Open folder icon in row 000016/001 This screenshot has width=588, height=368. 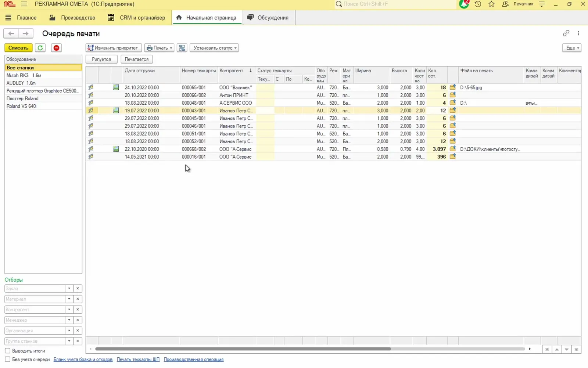[x=452, y=156]
